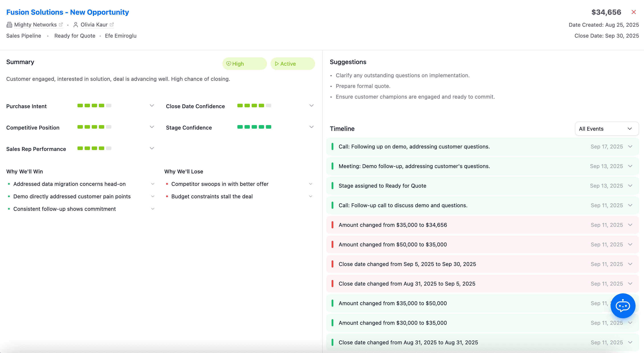Image resolution: width=644 pixels, height=353 pixels.
Task: Expand 'Competitor swoops in with better offer' reason
Action: (310, 184)
